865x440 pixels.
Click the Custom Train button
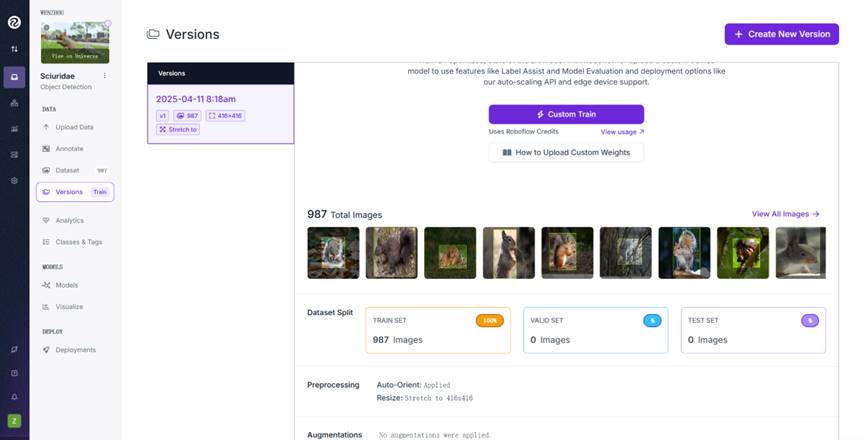click(566, 114)
